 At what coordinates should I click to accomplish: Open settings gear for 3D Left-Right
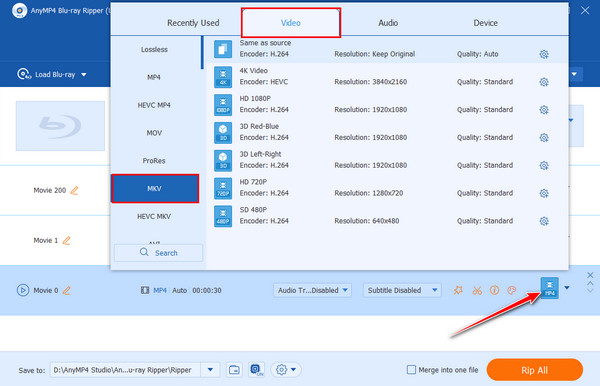point(544,165)
